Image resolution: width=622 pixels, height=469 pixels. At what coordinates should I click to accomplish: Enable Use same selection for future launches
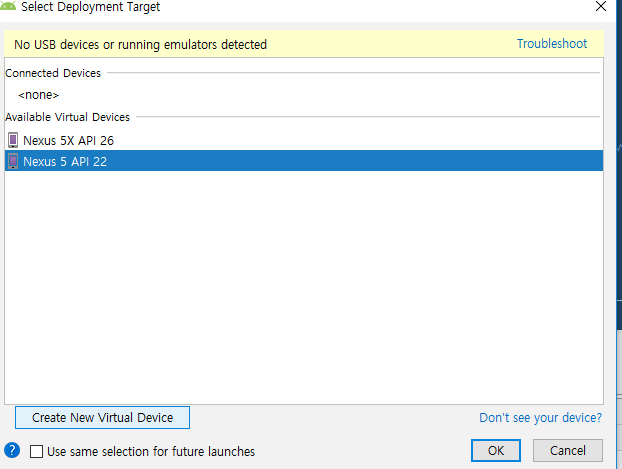[x=36, y=451]
